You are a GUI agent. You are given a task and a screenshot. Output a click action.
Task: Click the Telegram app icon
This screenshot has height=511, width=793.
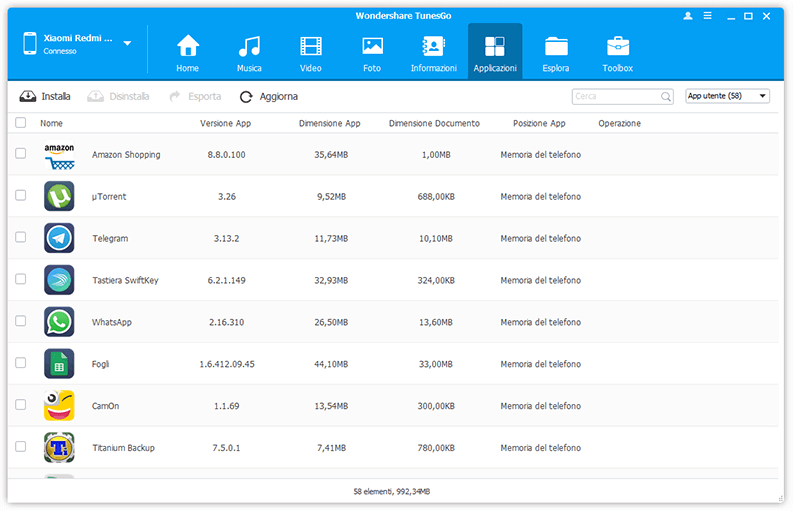tap(59, 238)
